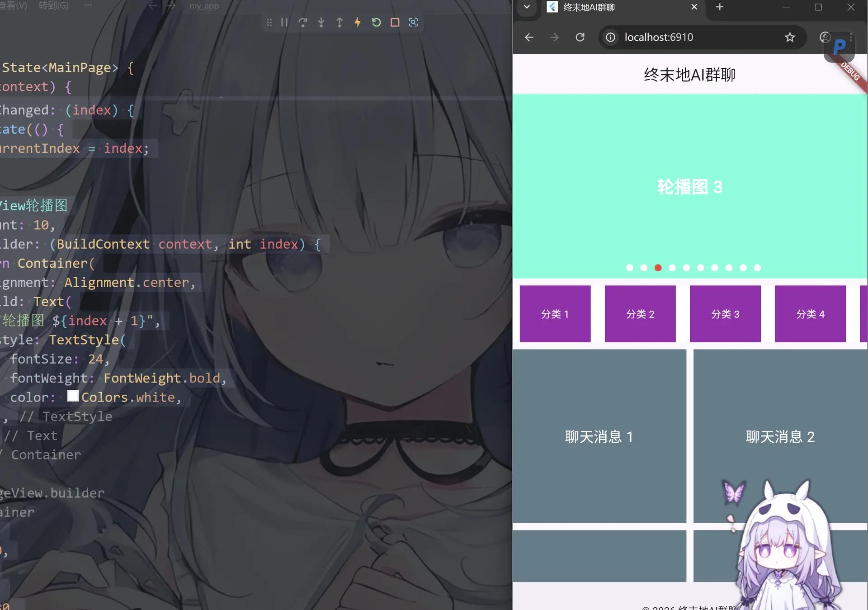Image resolution: width=868 pixels, height=610 pixels.
Task: Open the Flutter widget inspector icon
Action: (413, 22)
